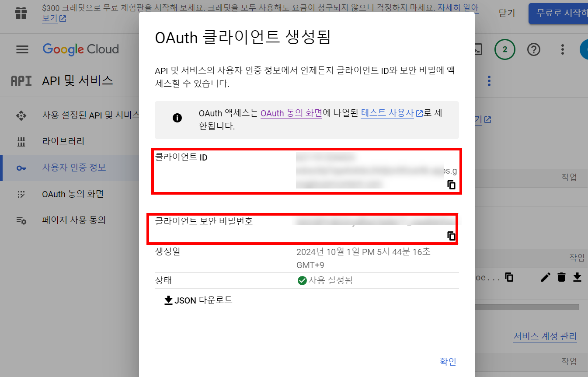Open the 테스트 사용자 link
Screen dimensions: 588x377
click(x=392, y=113)
